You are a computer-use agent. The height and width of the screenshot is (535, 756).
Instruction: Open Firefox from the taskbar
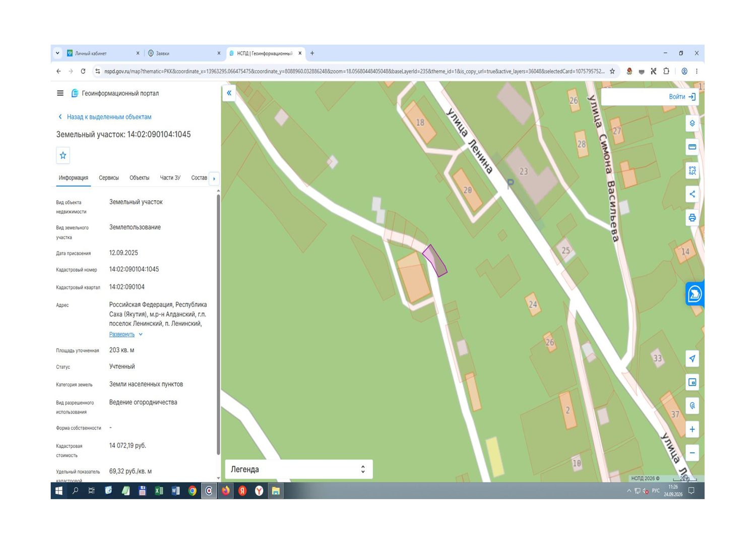[x=226, y=491]
